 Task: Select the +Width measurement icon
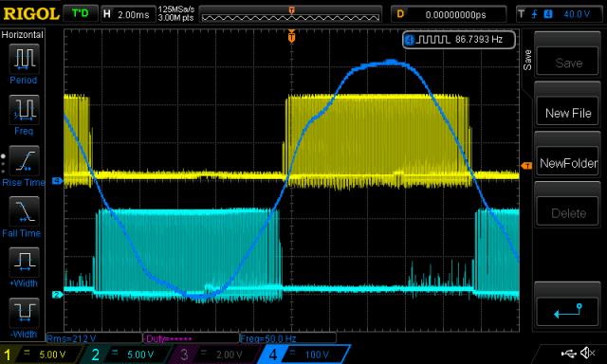tap(24, 262)
